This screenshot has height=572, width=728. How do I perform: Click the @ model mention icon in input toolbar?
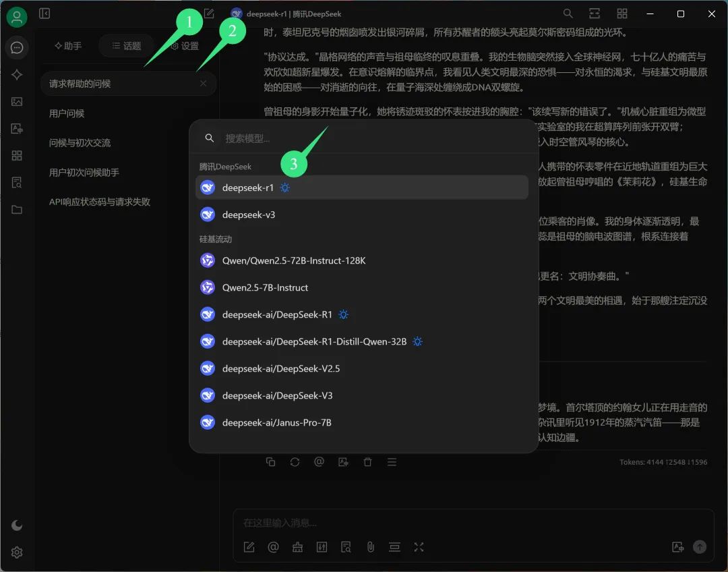pos(274,547)
